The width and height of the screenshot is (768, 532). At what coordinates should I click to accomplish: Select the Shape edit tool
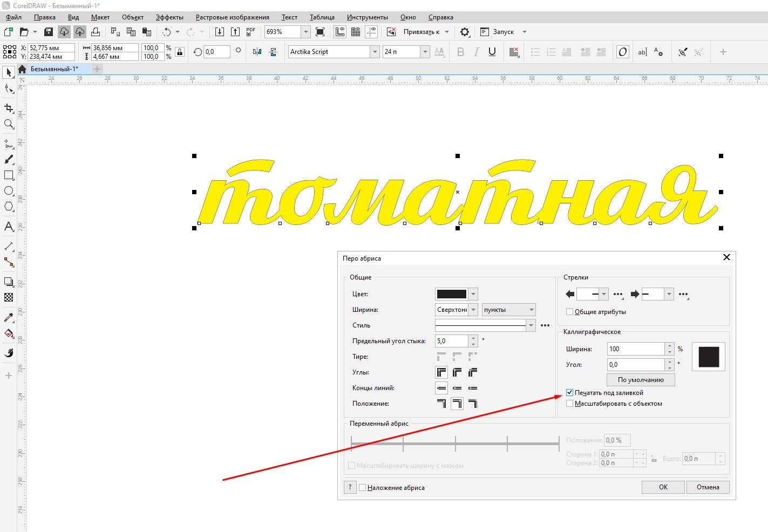[x=9, y=89]
